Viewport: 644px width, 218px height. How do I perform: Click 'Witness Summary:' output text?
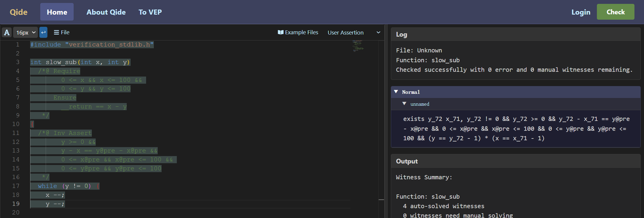click(424, 177)
